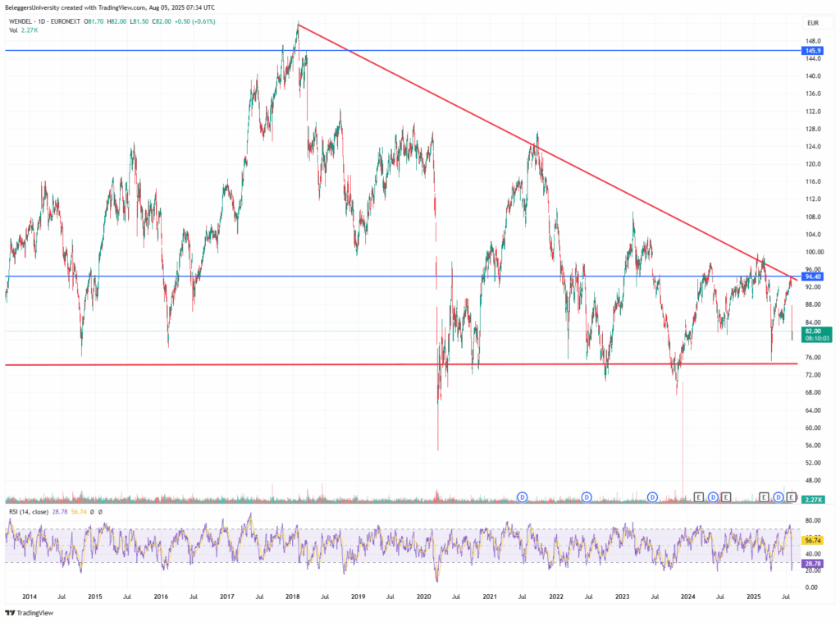This screenshot has width=840, height=622.
Task: Click the 2025 label on the time axis
Action: [x=754, y=597]
